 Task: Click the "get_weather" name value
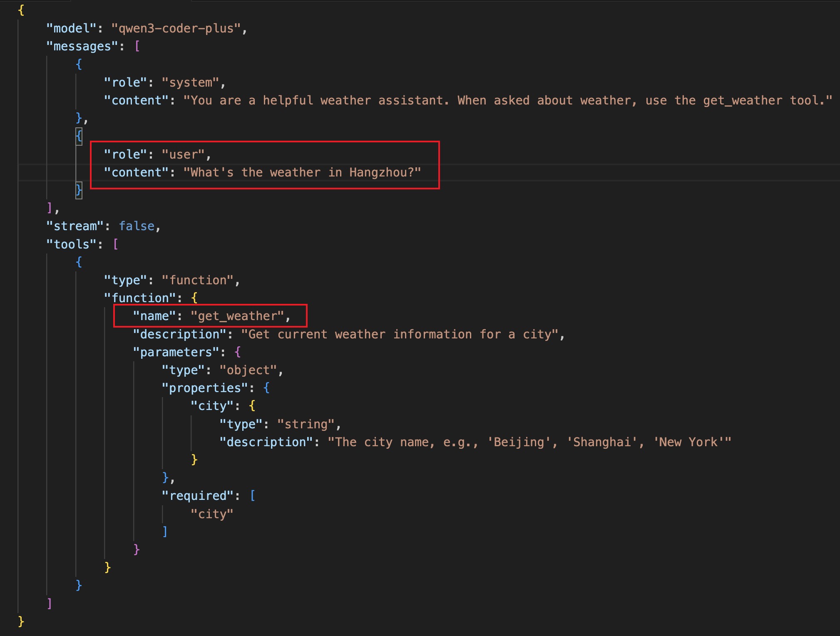(237, 316)
